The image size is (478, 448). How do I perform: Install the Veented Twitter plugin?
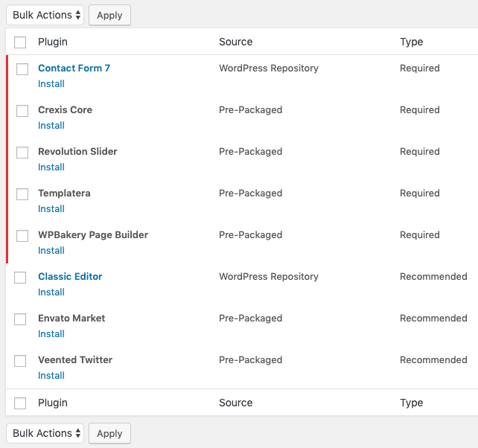point(51,376)
